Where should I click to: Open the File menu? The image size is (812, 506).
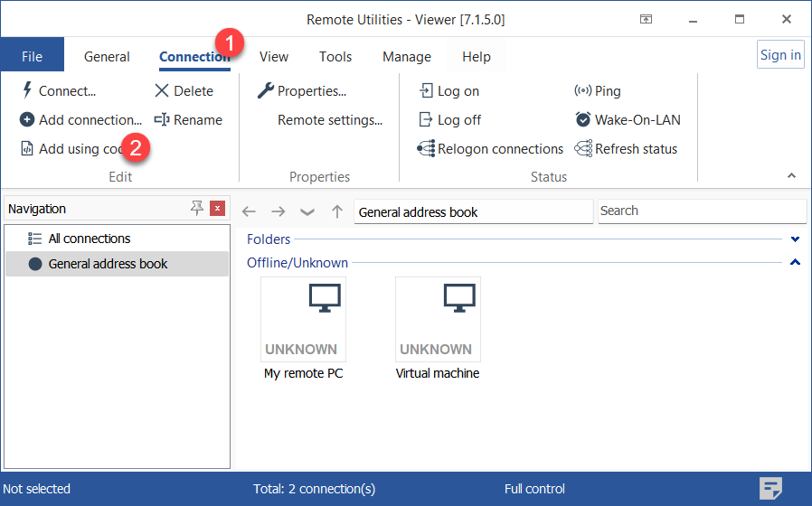coord(32,56)
